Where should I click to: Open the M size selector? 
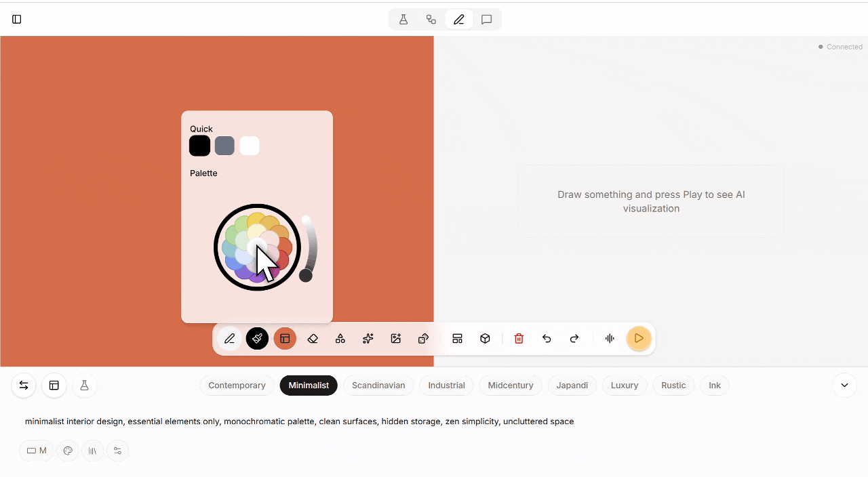click(36, 451)
